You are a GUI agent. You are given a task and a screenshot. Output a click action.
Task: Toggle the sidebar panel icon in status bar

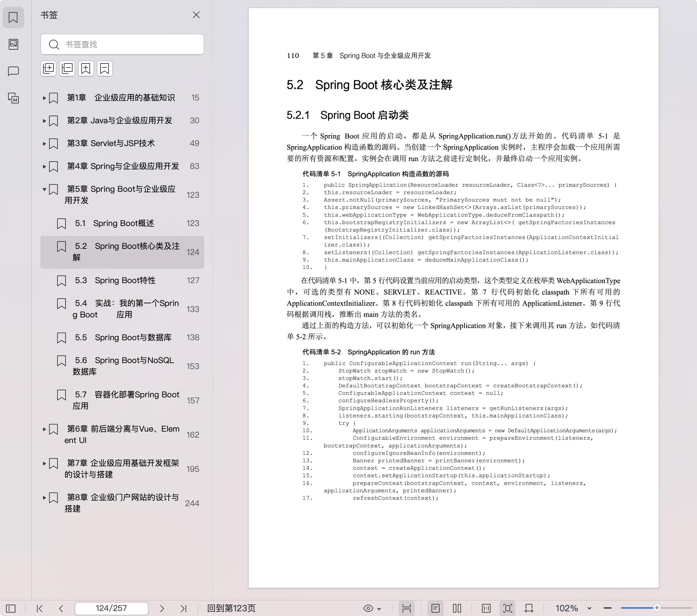click(11, 609)
